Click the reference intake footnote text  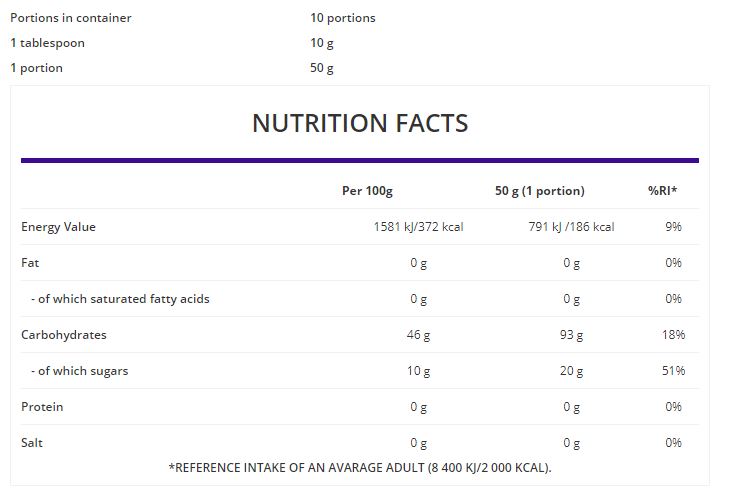[x=360, y=468]
